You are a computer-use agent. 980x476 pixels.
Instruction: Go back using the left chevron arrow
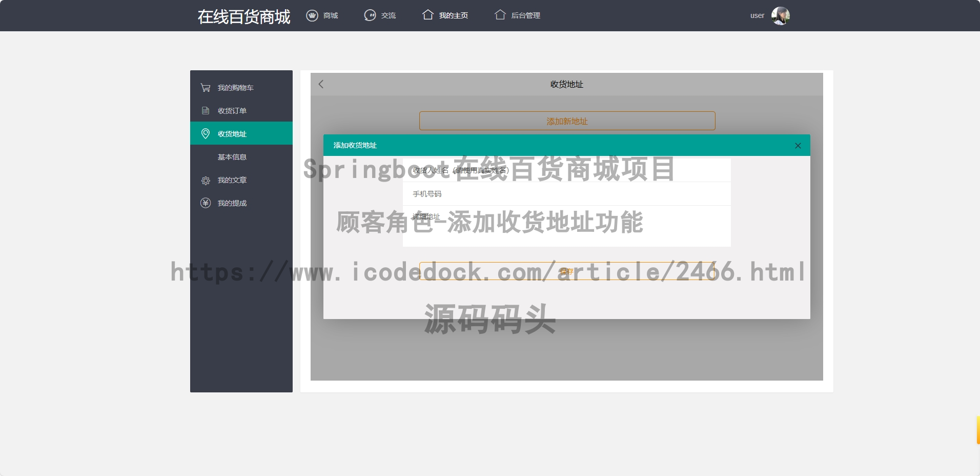(321, 84)
